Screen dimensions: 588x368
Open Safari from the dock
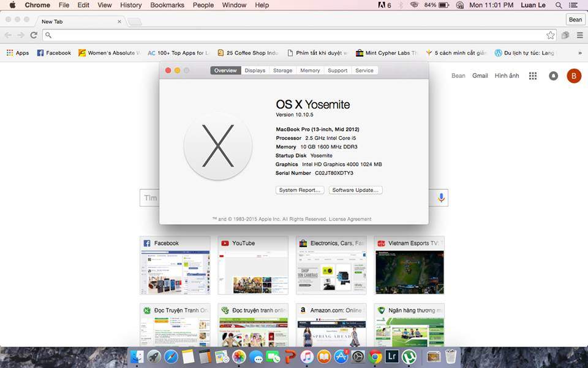click(171, 356)
